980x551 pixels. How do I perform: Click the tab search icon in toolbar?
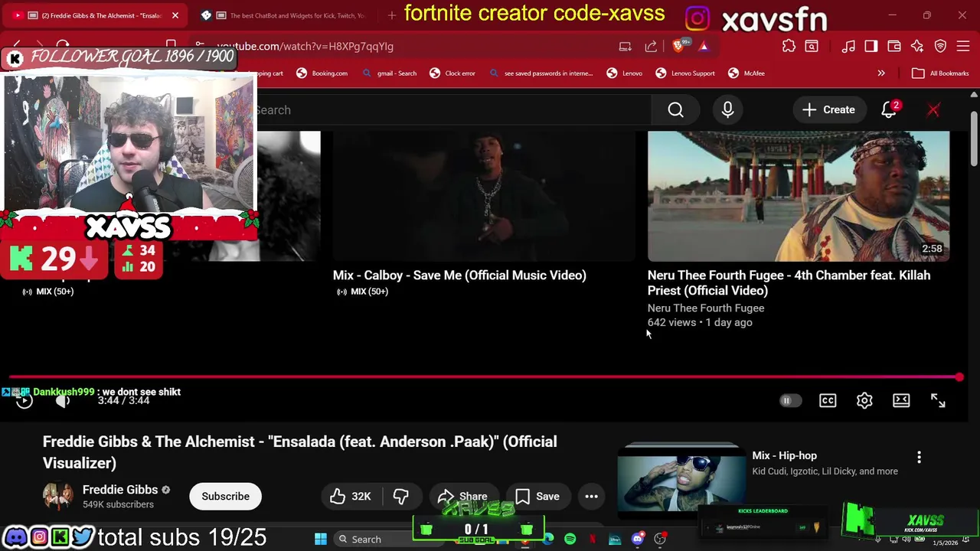click(x=812, y=46)
